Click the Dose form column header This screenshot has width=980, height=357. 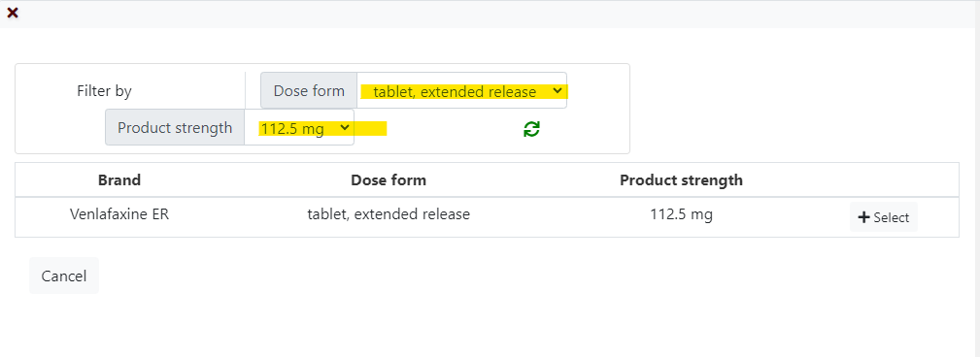(x=389, y=180)
